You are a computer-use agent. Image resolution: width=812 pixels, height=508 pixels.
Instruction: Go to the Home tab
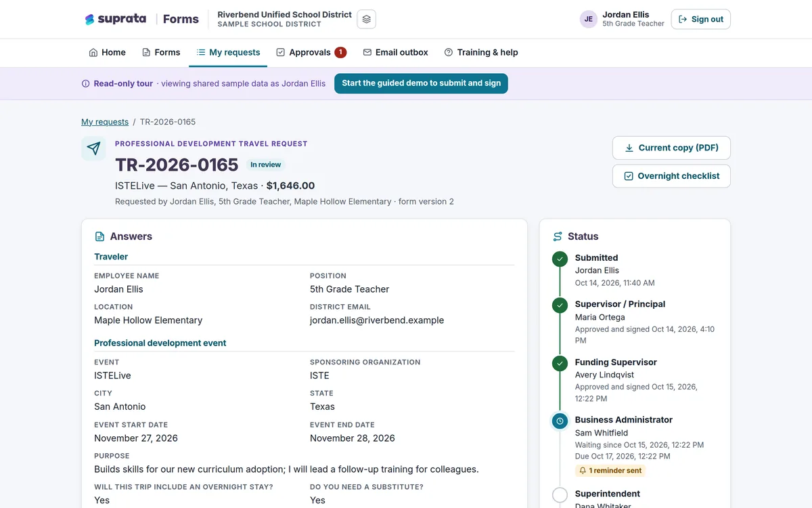tap(107, 52)
